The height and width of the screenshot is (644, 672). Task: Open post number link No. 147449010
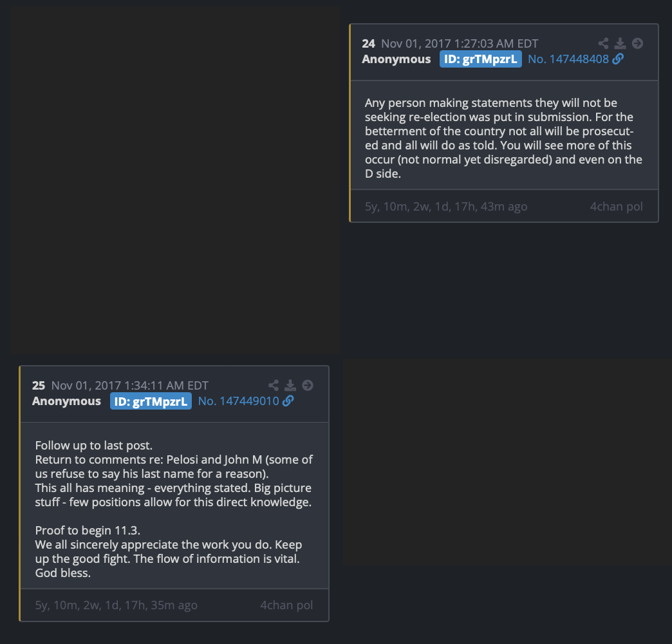click(x=238, y=401)
